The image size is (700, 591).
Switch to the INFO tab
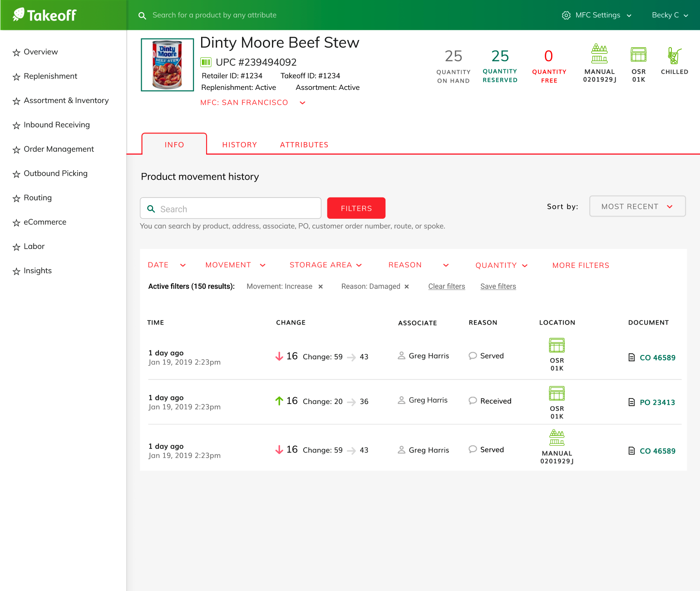tap(174, 144)
